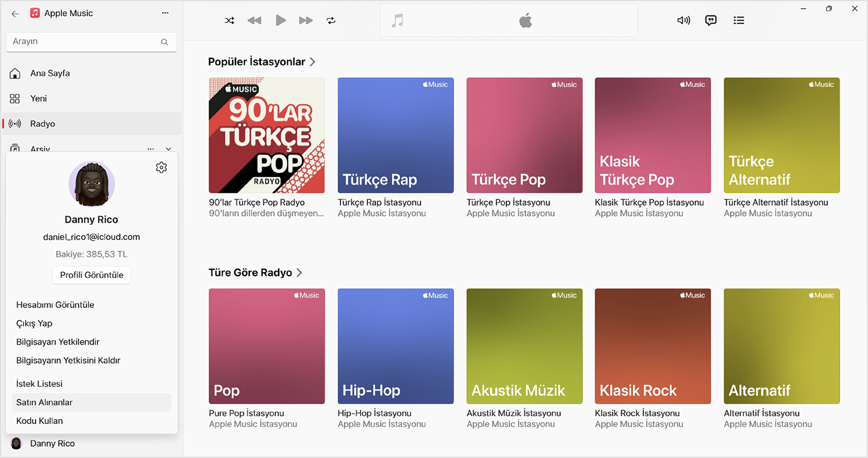Show lyrics panel
Viewport: 868px width, 458px height.
pyautogui.click(x=711, y=21)
